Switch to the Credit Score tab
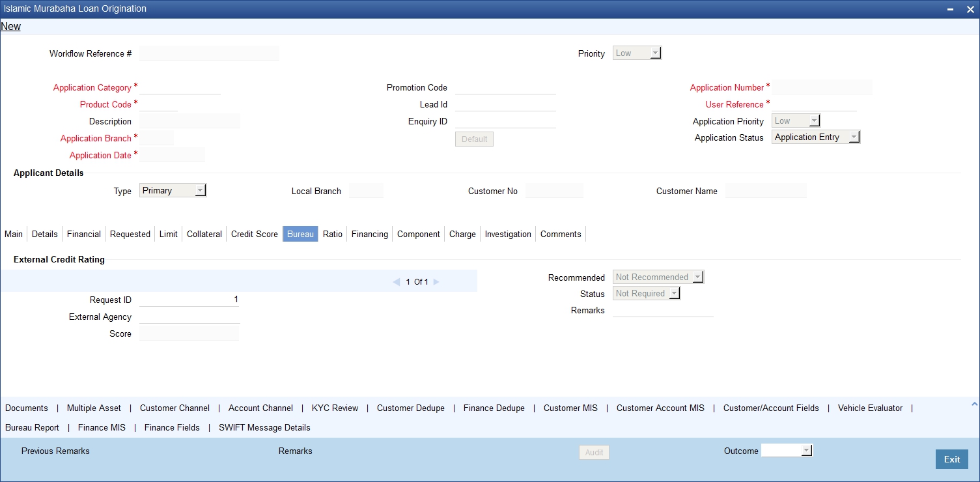Image resolution: width=980 pixels, height=482 pixels. (x=255, y=234)
